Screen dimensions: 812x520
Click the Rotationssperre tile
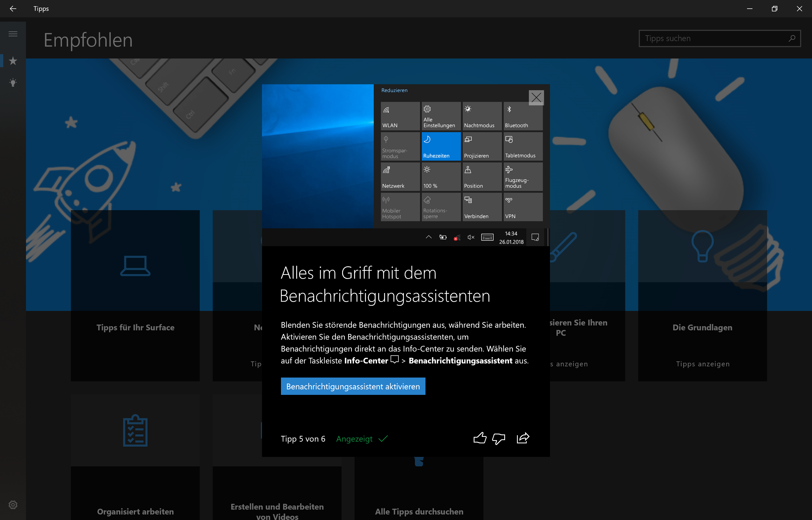click(441, 207)
